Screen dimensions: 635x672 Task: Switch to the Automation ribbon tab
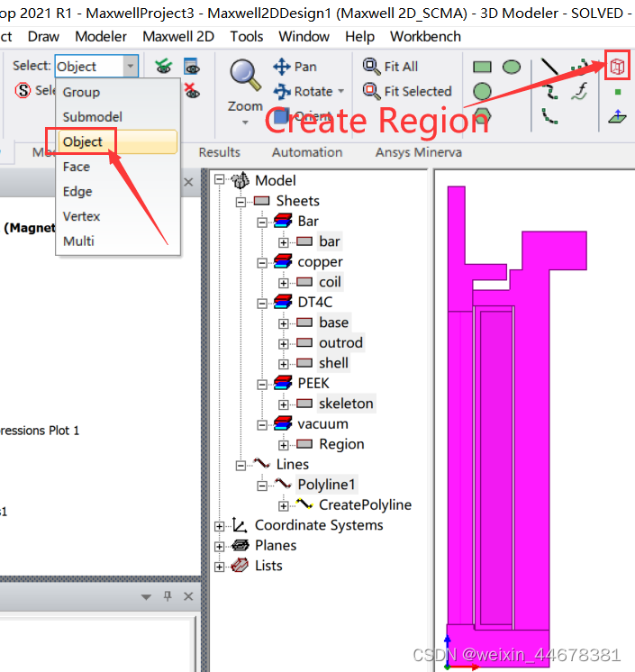tap(307, 152)
